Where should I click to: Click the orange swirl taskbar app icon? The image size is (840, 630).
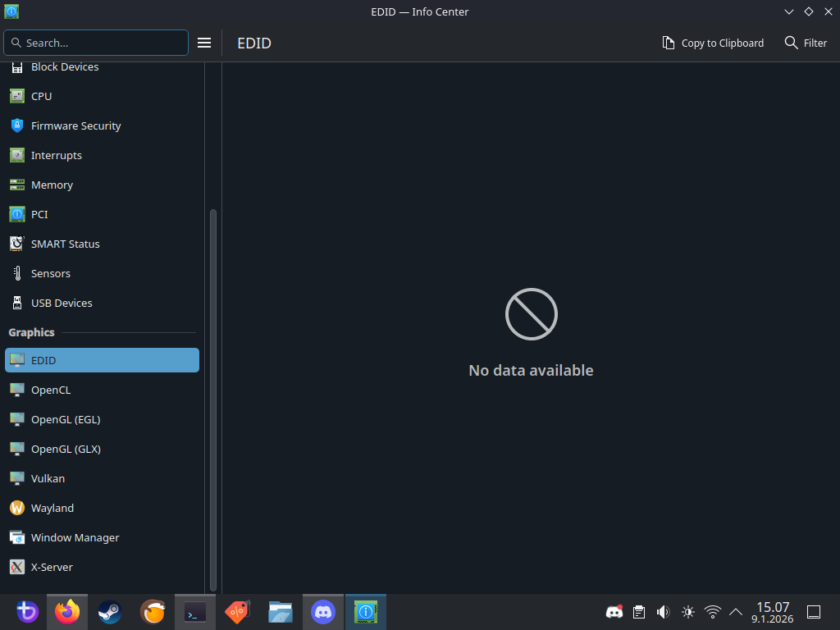[153, 612]
